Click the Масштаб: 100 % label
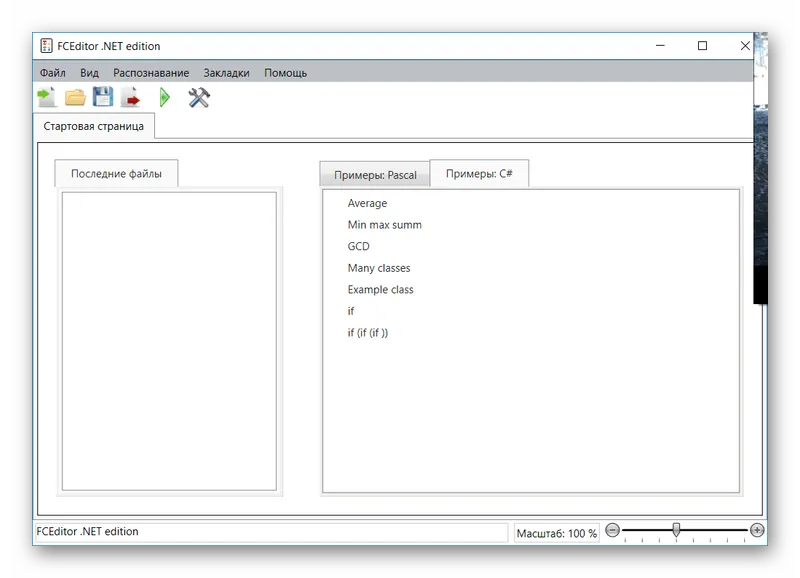The height and width of the screenshot is (578, 800). click(x=557, y=533)
